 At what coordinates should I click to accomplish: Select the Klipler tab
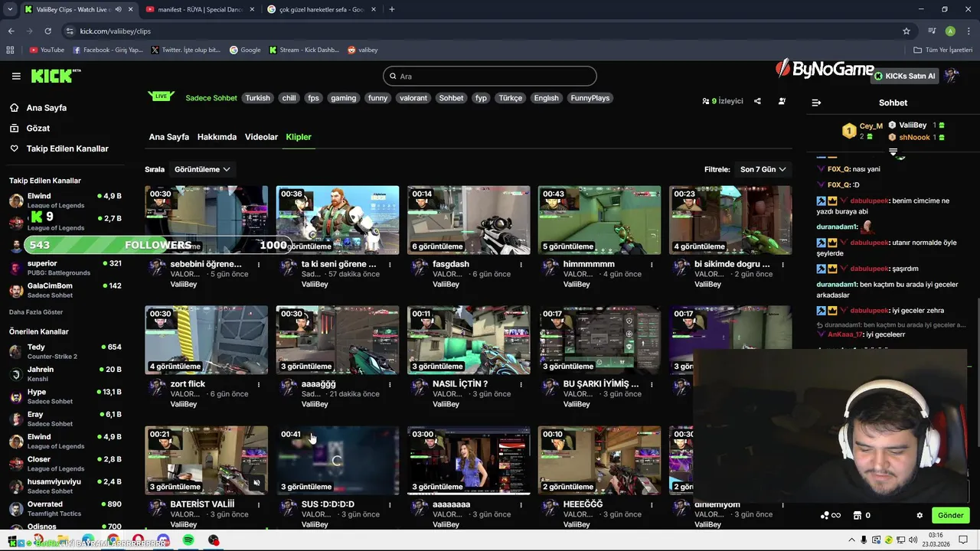pos(299,137)
